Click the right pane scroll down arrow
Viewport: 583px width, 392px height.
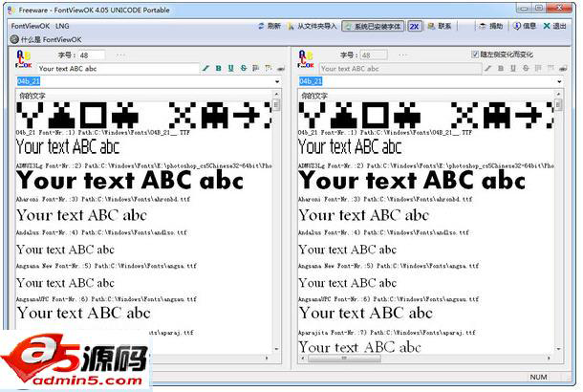tap(558, 349)
